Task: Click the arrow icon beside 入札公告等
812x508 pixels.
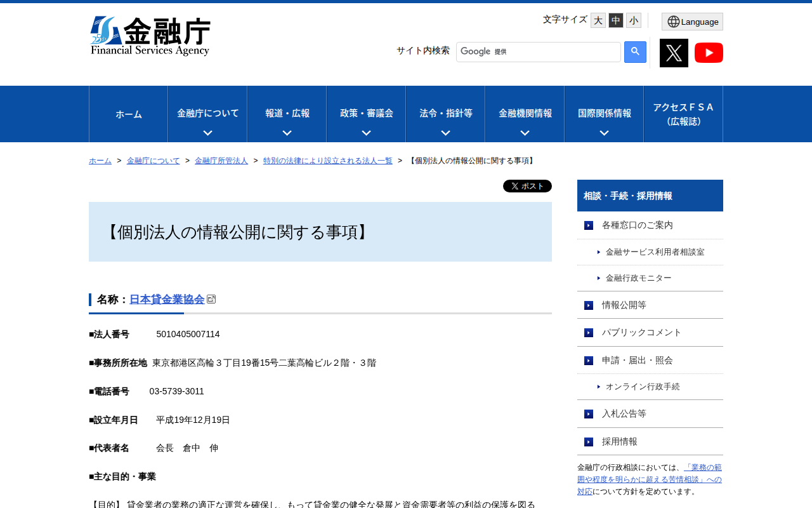Action: 589,414
